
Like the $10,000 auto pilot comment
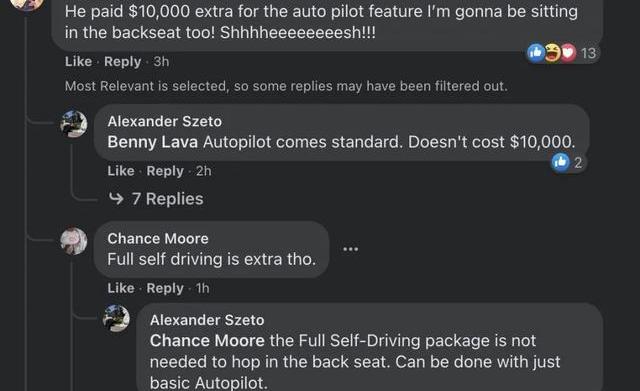pos(78,61)
